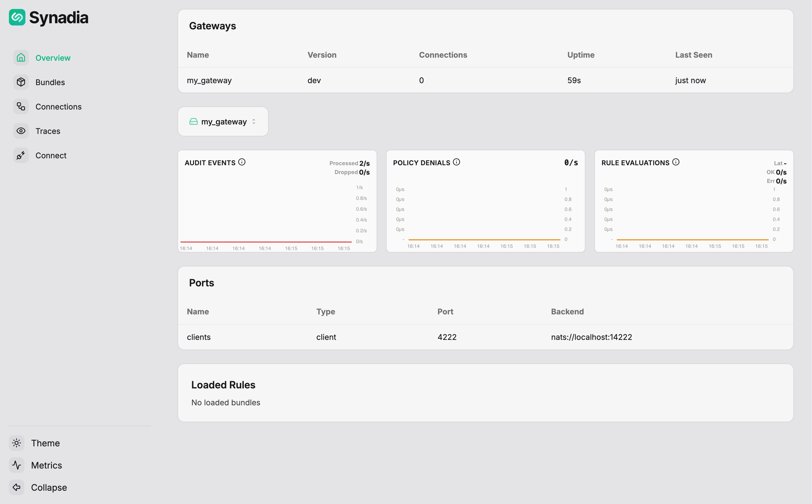Click the Ports section heading
Viewport: 812px width, 504px height.
[201, 283]
